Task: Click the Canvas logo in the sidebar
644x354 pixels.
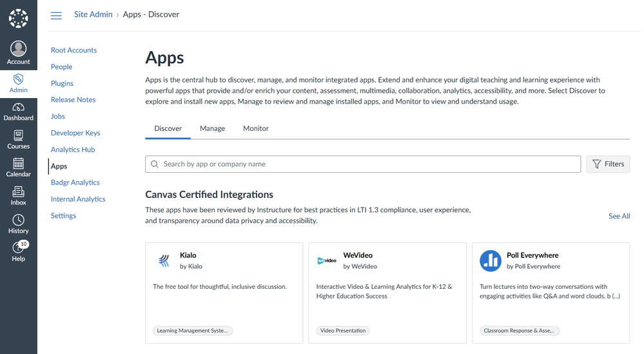Action: pyautogui.click(x=18, y=18)
